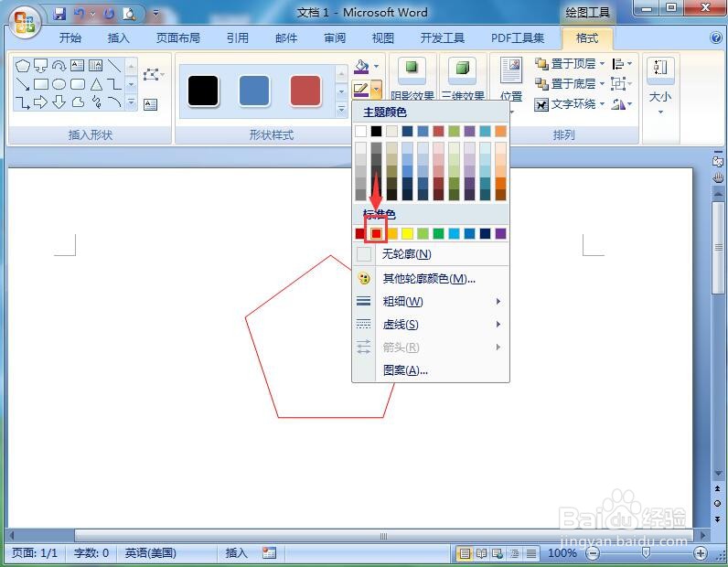
Task: Open the shadow effects button
Action: click(x=412, y=79)
